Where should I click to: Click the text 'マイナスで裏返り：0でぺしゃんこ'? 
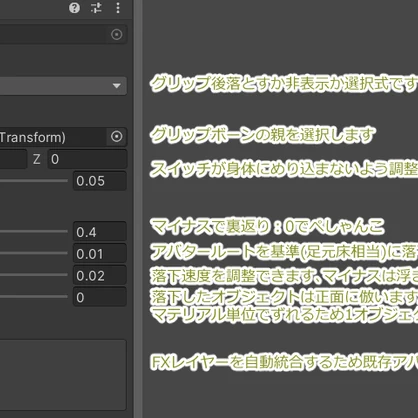click(268, 227)
